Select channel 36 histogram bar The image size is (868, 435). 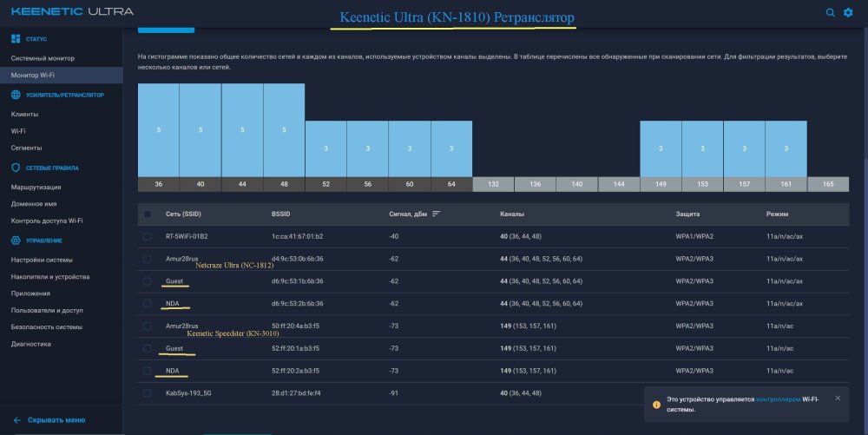pyautogui.click(x=158, y=130)
